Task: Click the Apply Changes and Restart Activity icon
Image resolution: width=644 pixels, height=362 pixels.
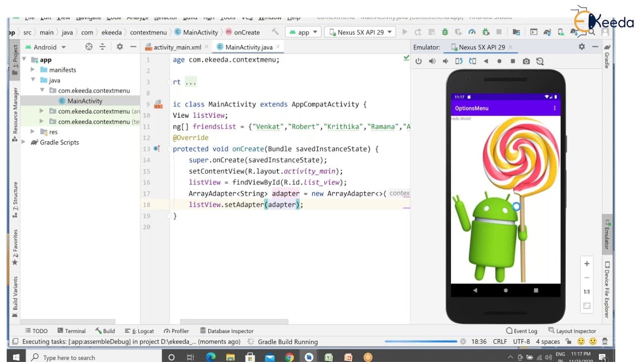Action: 418,32
